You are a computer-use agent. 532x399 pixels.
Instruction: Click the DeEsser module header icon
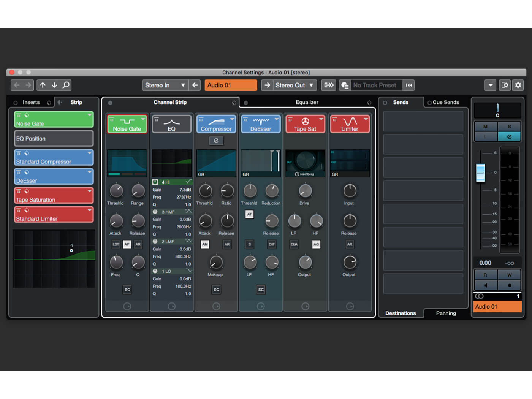coord(261,122)
